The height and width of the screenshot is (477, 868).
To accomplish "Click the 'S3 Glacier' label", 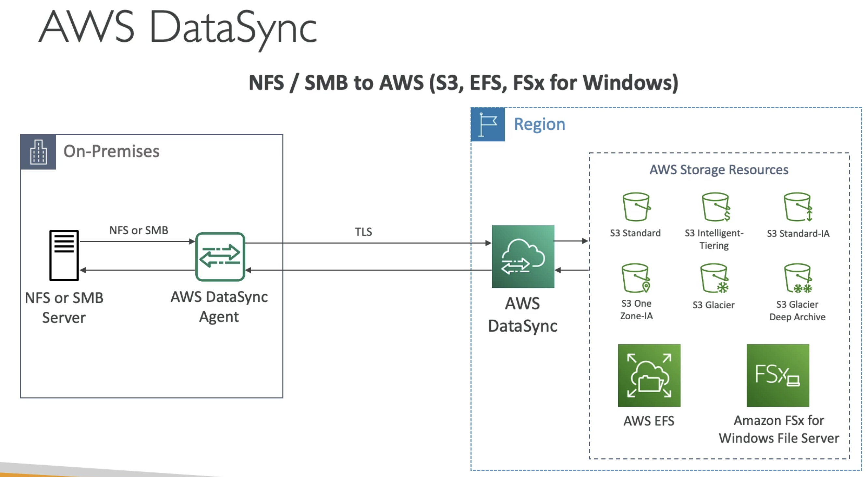I will coord(713,305).
